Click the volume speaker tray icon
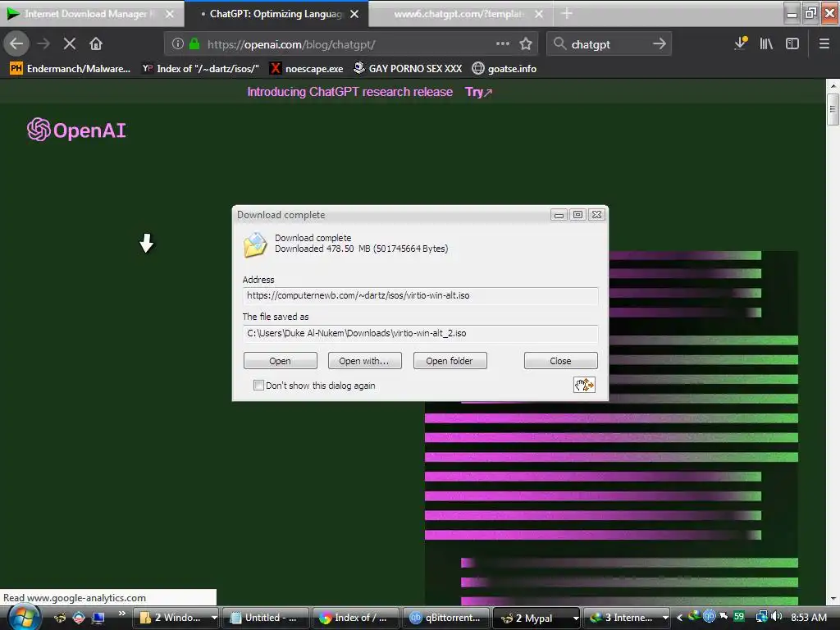 point(777,617)
